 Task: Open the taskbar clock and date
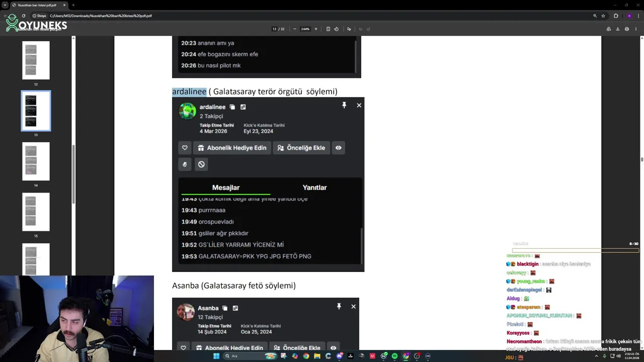pyautogui.click(x=631, y=356)
